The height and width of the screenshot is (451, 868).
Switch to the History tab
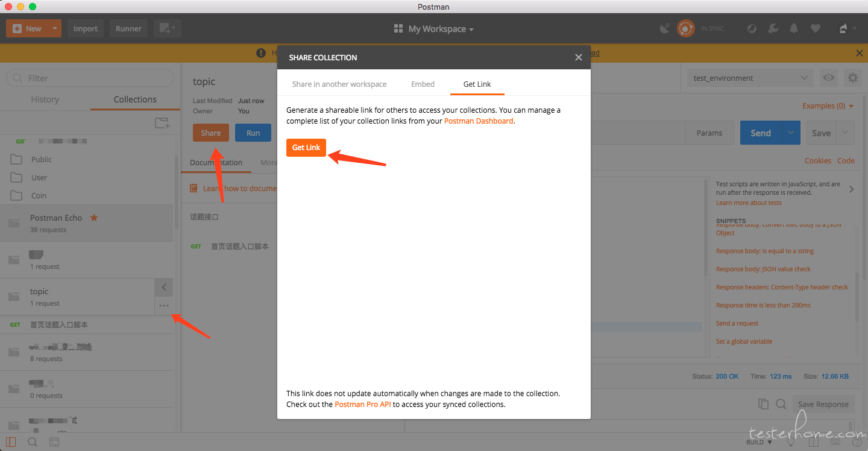[45, 99]
